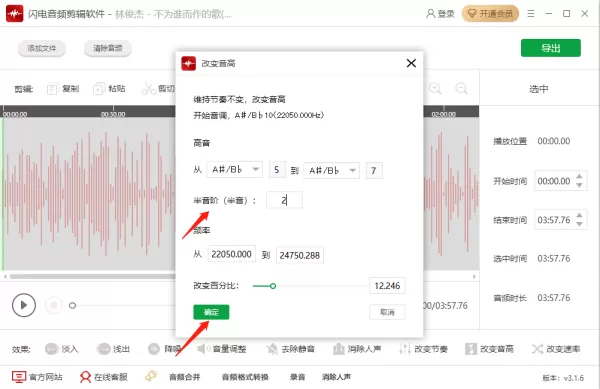This screenshot has width=600, height=389.
Task: Open the 音频合并 audio merge tool
Action: [184, 377]
